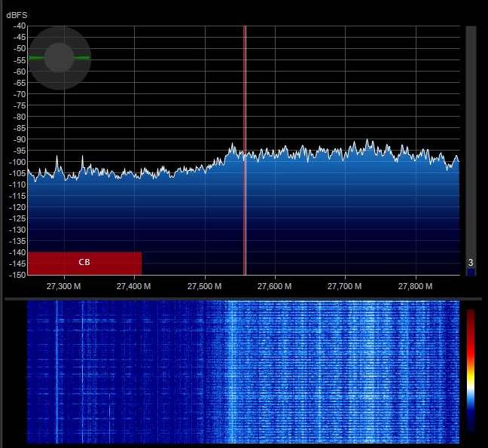Click the dBFS axis unit label

17,14
